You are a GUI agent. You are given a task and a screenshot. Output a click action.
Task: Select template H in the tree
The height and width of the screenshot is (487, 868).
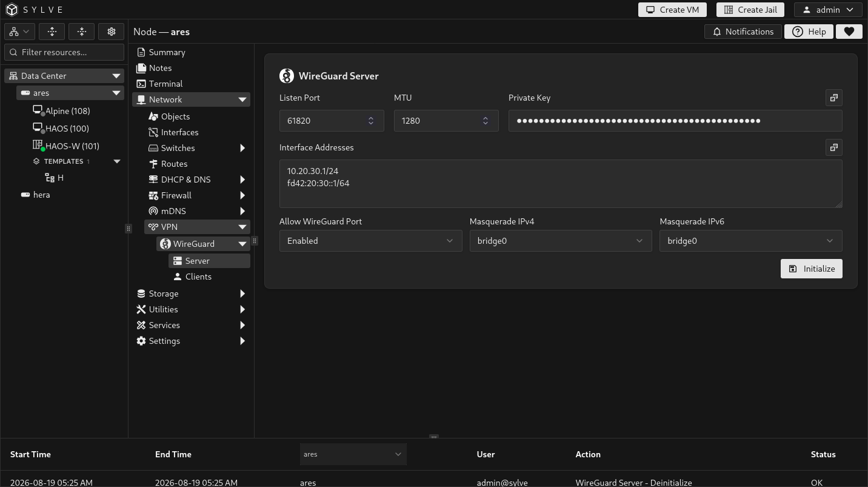(x=55, y=178)
